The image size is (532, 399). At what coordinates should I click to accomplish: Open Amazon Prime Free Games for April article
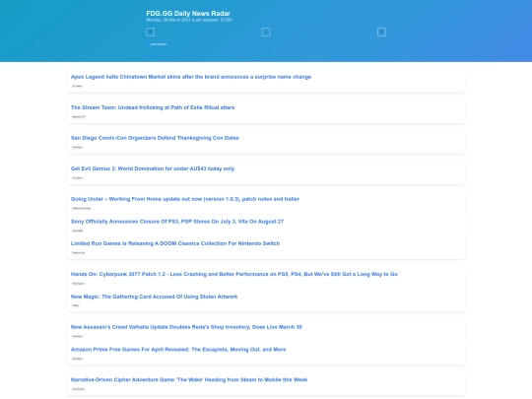click(178, 349)
